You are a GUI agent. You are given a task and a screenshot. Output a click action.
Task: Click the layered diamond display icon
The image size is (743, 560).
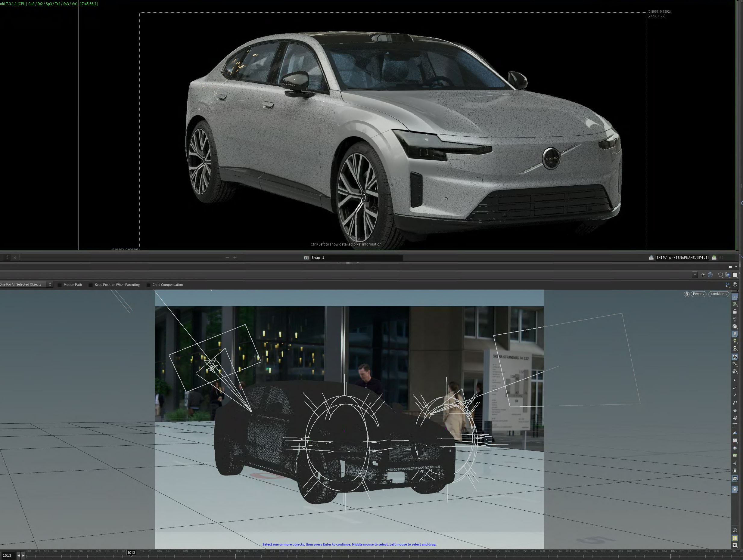pyautogui.click(x=735, y=448)
